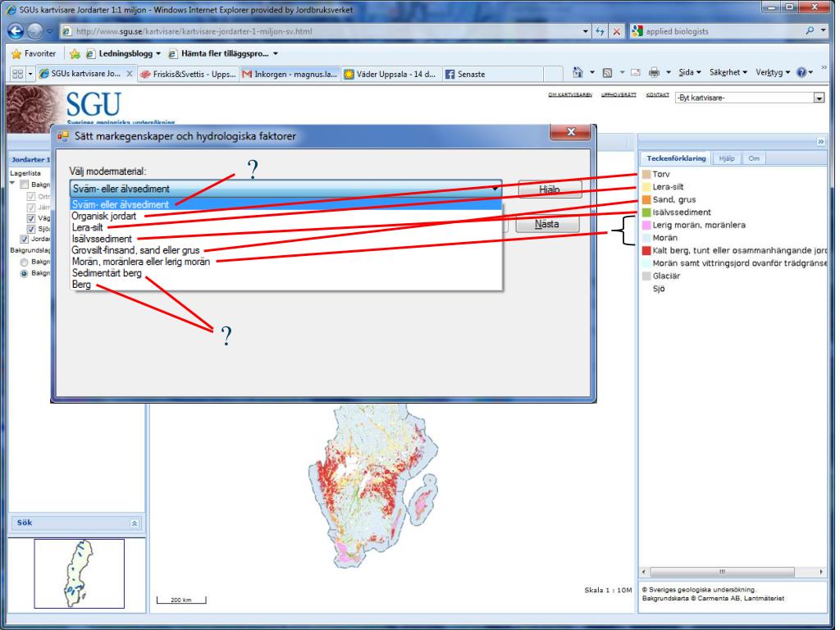Screen dimensions: 840x630
Task: Toggle the Sjöar layer checkbox
Action: pos(31,229)
